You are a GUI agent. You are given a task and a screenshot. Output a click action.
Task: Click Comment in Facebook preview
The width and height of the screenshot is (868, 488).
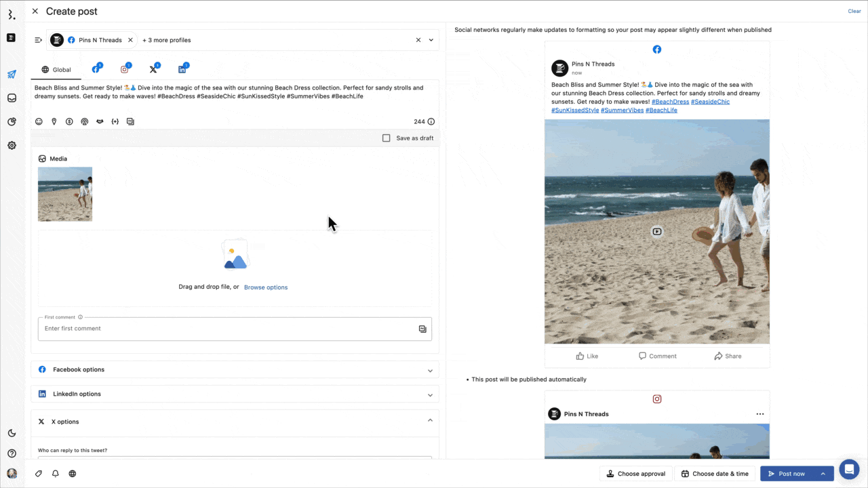[657, 356]
